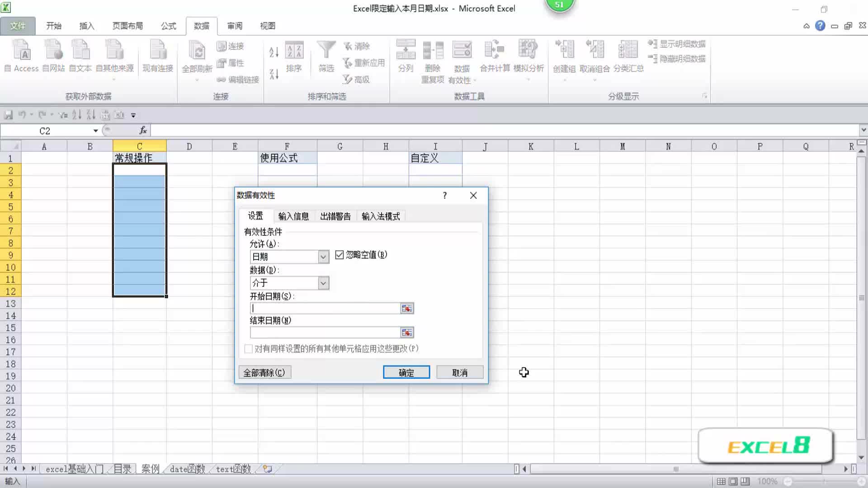Click the Excel Help question mark icon
This screenshot has height=488, width=868.
pyautogui.click(x=820, y=26)
